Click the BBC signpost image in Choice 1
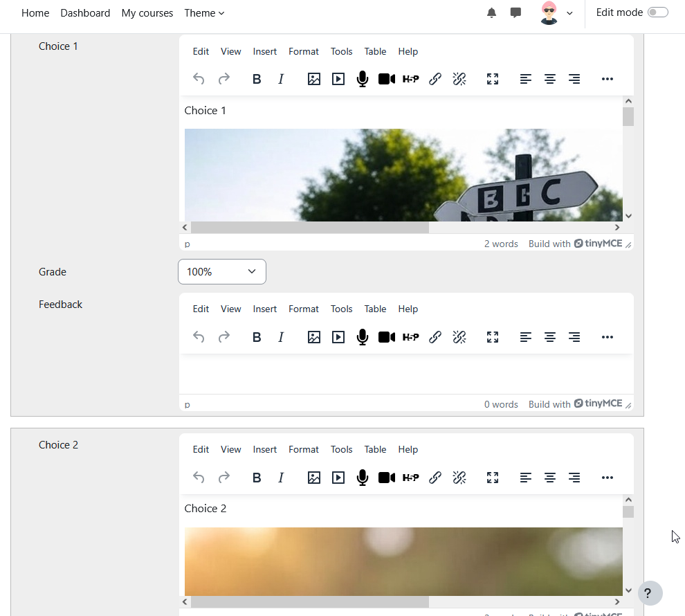This screenshot has width=685, height=616. (x=403, y=174)
